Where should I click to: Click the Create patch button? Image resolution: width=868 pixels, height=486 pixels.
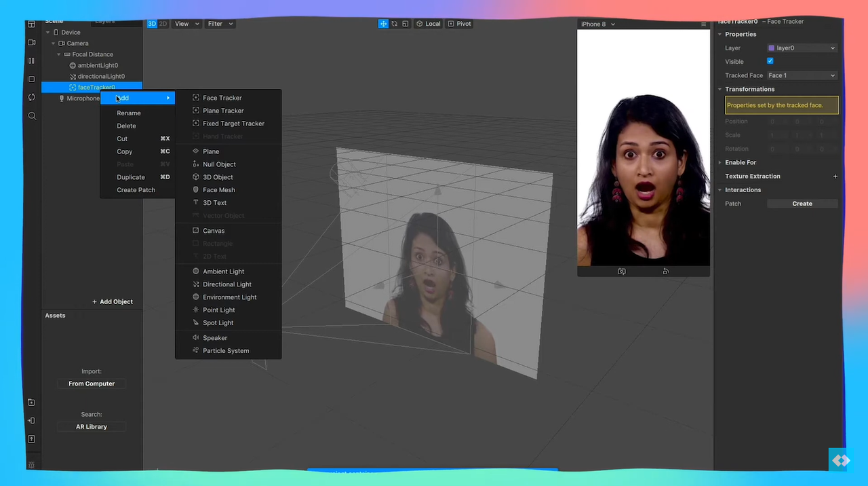[x=802, y=204]
